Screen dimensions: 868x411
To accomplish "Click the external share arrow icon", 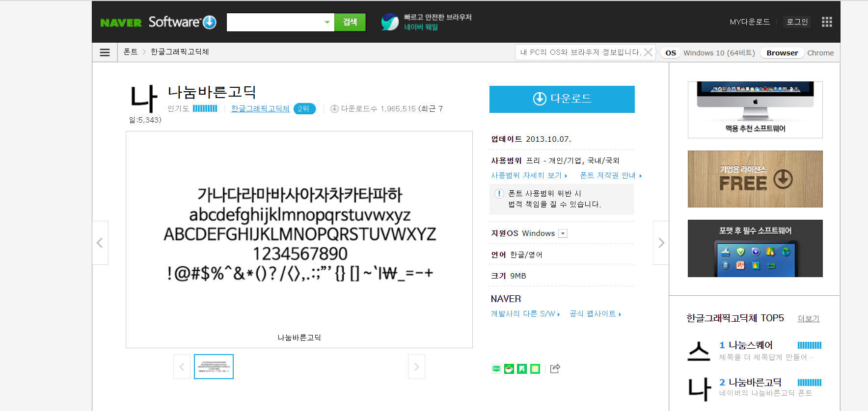I will (x=555, y=368).
